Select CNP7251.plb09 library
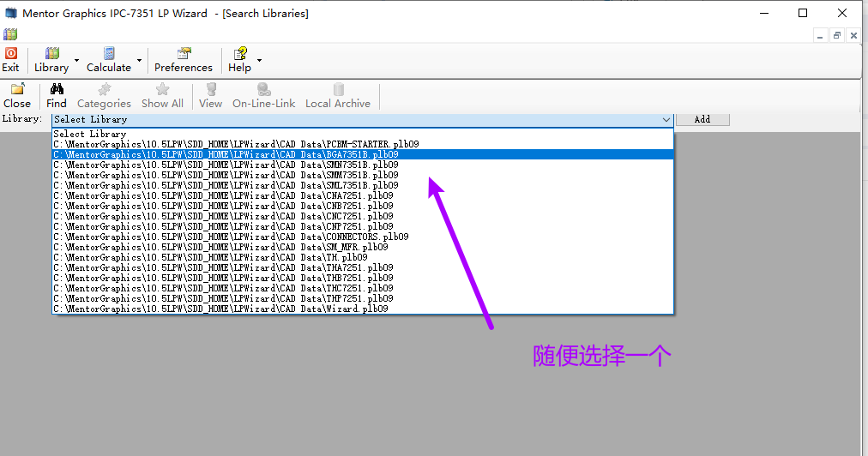Viewport: 868px width, 456px height. tap(363, 226)
